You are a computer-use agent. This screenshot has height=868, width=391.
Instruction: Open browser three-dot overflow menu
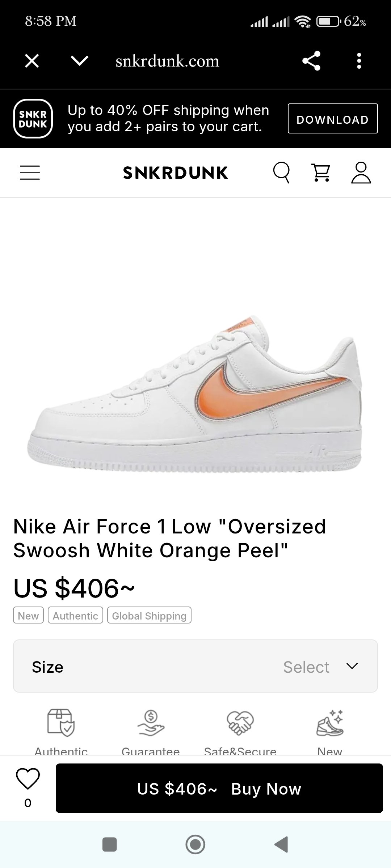pyautogui.click(x=359, y=61)
